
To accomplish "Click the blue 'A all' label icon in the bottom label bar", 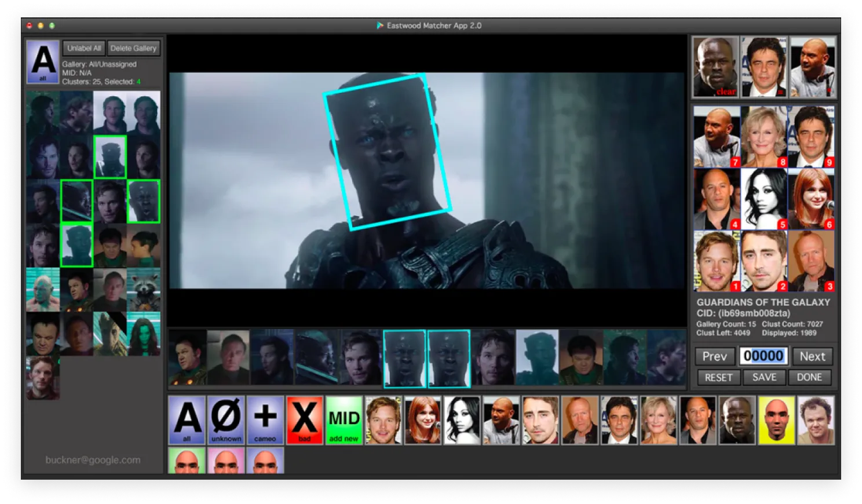I will [187, 420].
